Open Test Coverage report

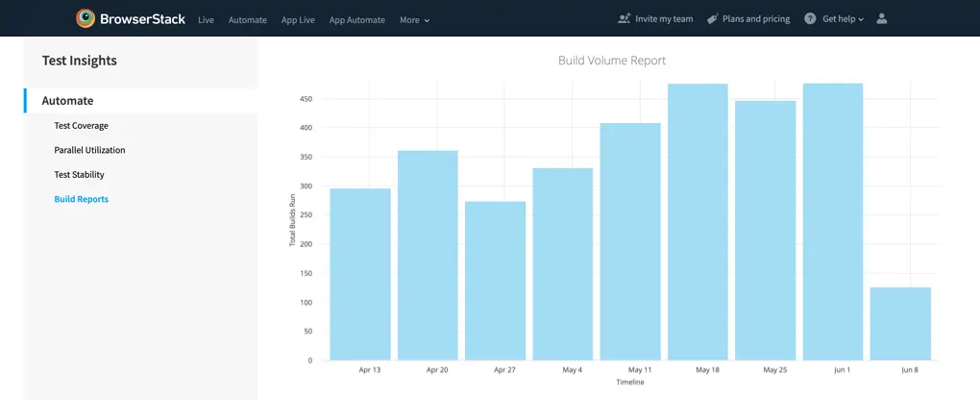click(81, 126)
